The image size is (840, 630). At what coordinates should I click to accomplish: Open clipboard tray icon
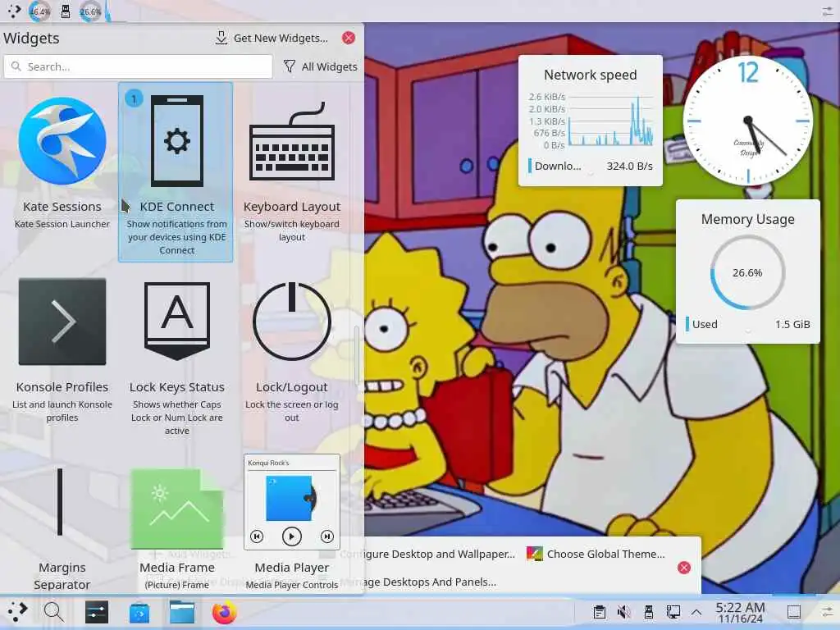pos(600,612)
